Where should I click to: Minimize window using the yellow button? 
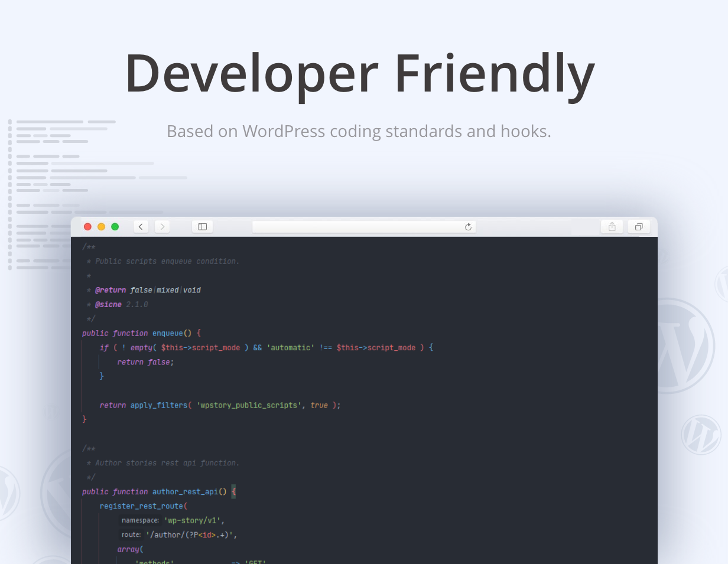pyautogui.click(x=101, y=227)
